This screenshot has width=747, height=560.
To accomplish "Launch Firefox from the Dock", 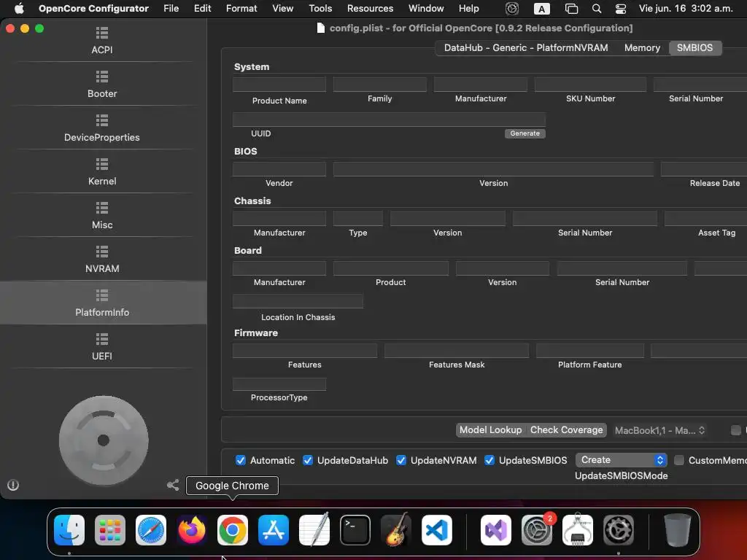I will pos(192,530).
